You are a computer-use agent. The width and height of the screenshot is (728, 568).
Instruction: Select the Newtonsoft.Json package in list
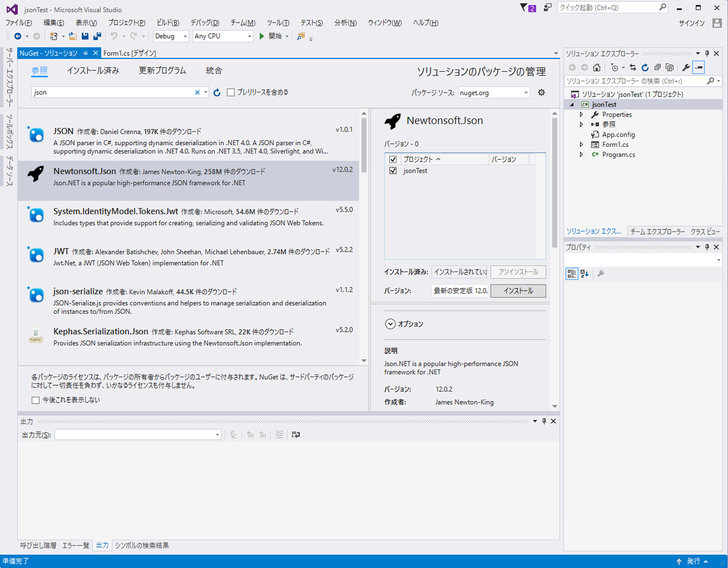coord(188,181)
